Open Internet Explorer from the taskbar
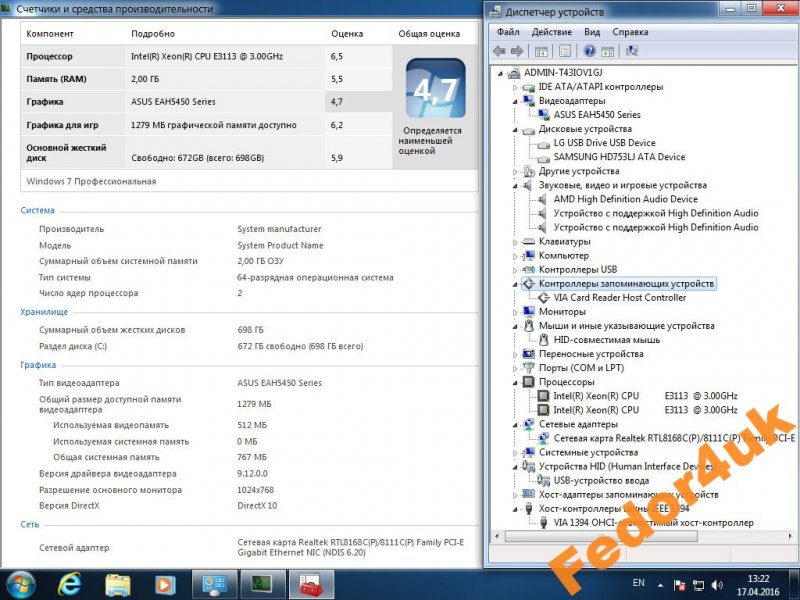800x600 pixels. click(70, 583)
